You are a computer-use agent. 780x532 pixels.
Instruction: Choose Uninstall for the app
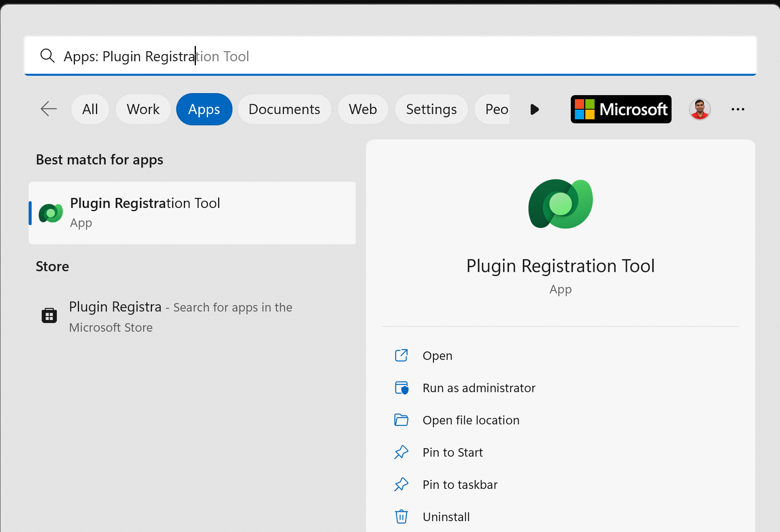(x=560, y=517)
